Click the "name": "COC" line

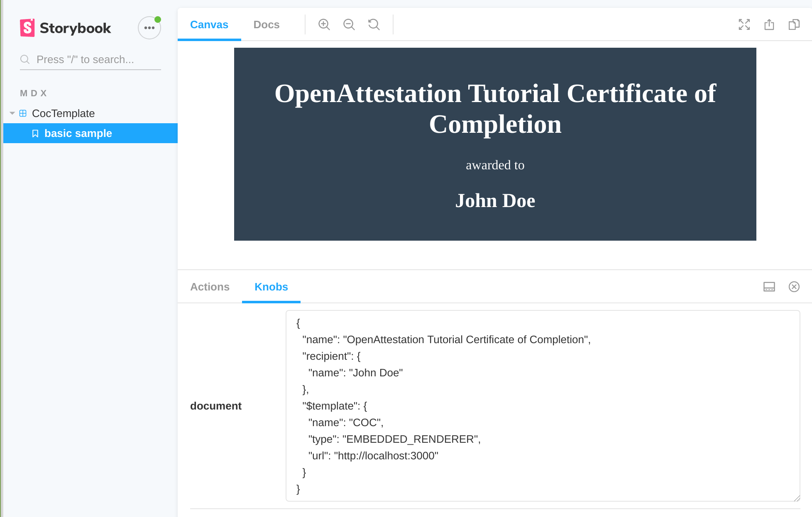pyautogui.click(x=346, y=422)
